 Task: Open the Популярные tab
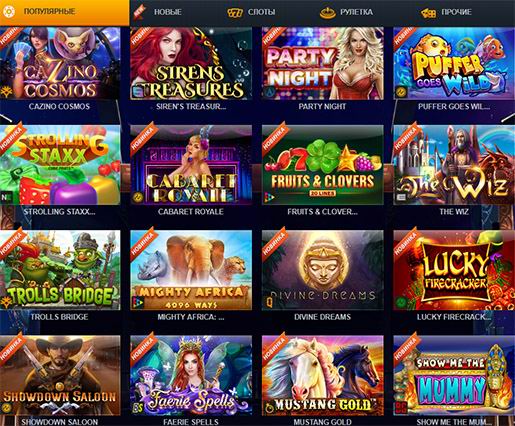[64, 13]
